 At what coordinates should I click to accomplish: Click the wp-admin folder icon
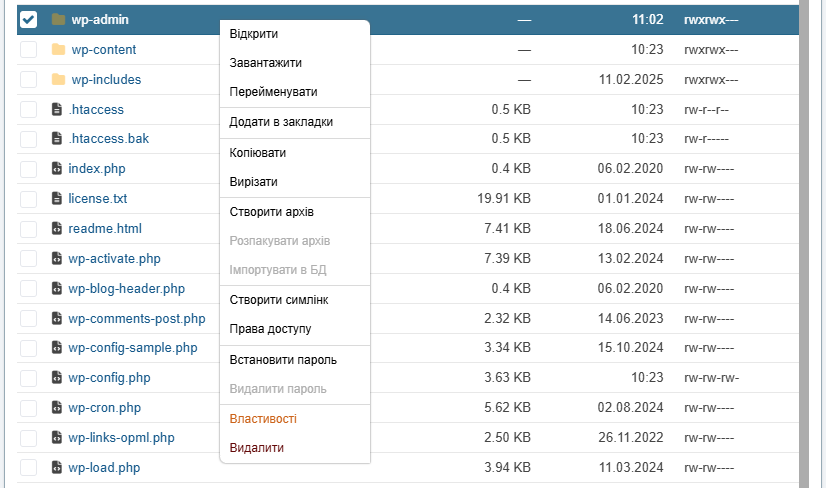tap(58, 19)
